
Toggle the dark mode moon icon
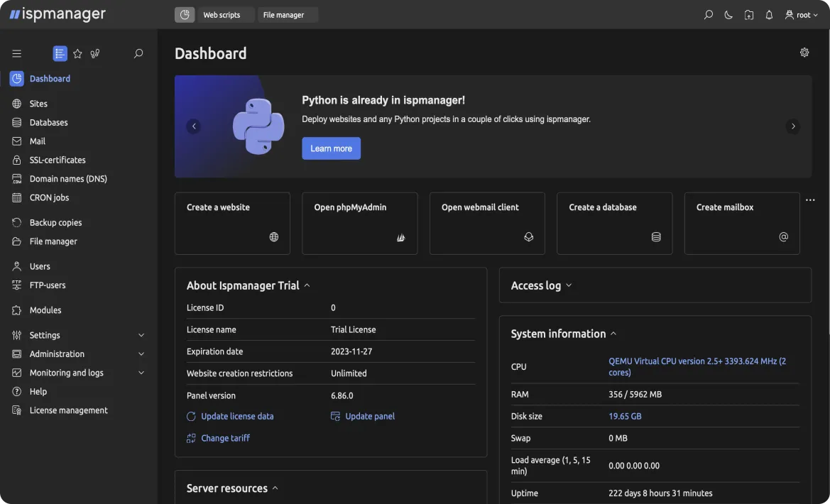coord(728,15)
